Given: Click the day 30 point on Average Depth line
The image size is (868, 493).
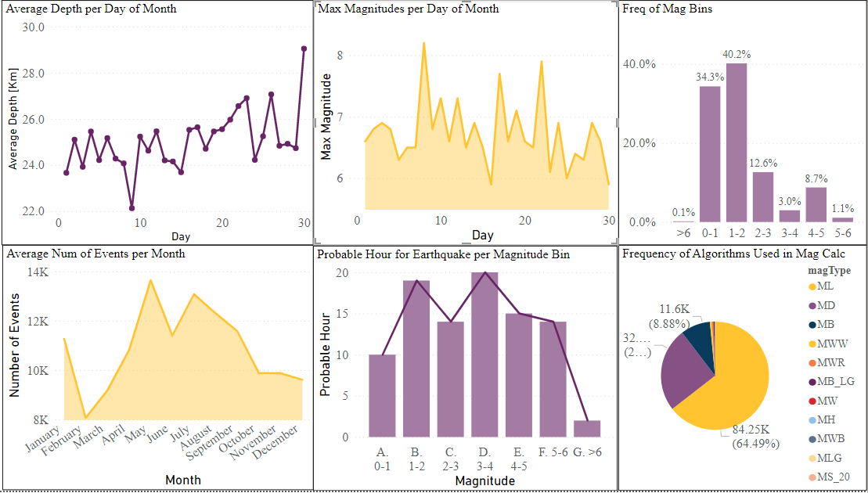Looking at the screenshot, I should click(x=304, y=49).
